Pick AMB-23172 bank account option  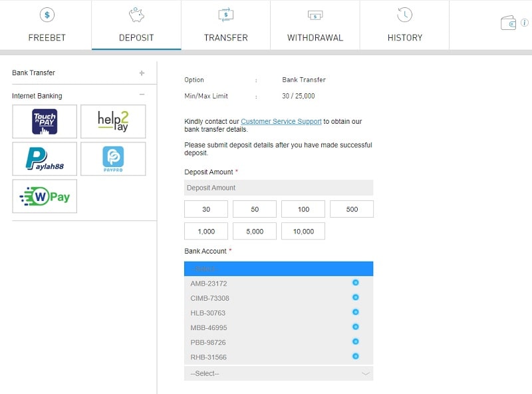pos(279,284)
